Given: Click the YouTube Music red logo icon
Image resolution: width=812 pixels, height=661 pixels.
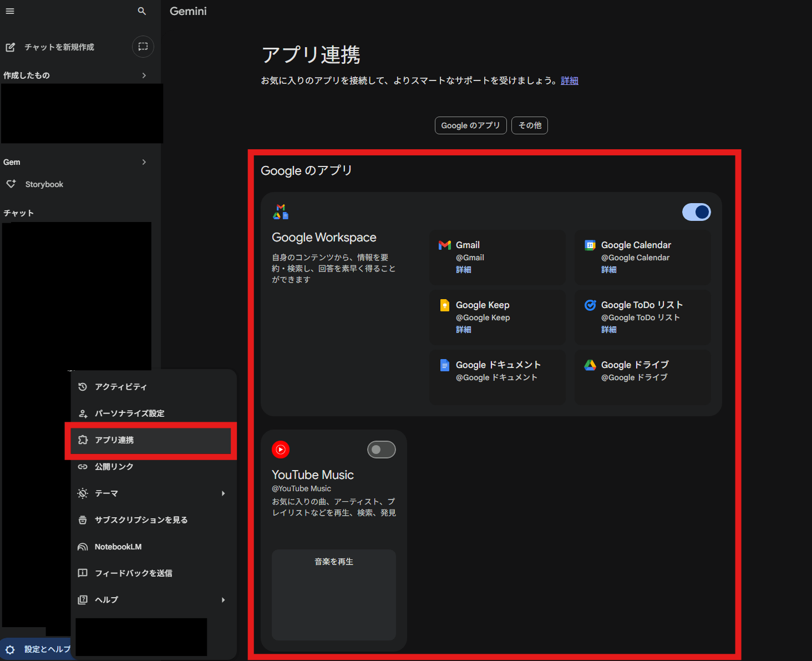Looking at the screenshot, I should click(281, 450).
